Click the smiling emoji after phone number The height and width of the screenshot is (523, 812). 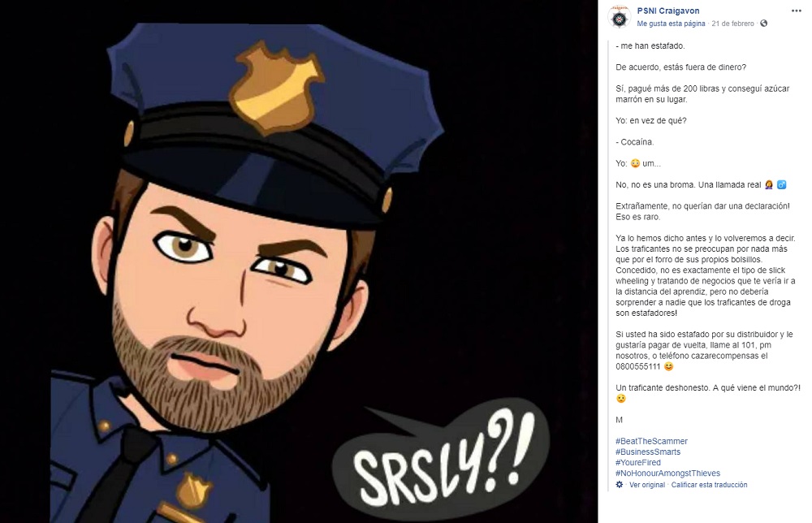tap(668, 367)
